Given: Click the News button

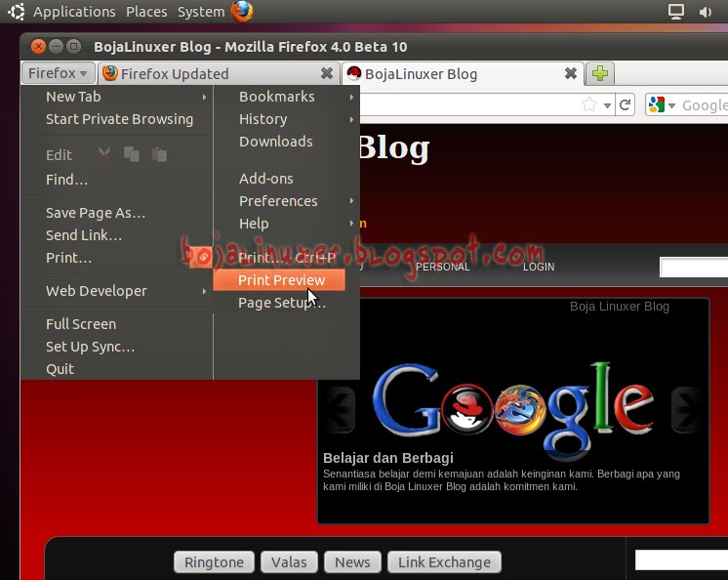Looking at the screenshot, I should pyautogui.click(x=353, y=562).
